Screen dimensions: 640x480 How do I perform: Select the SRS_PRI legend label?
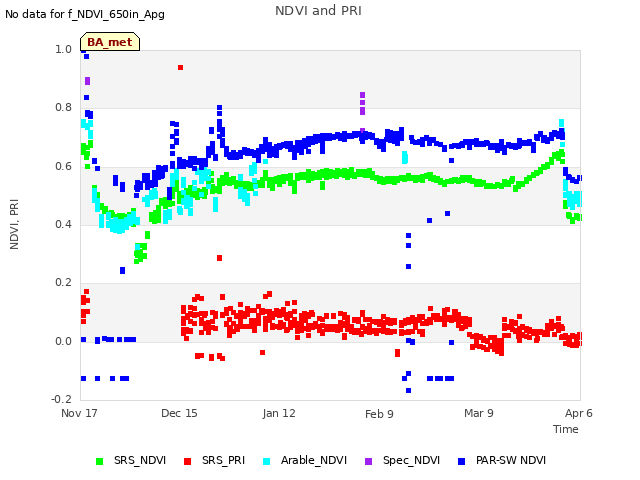(223, 460)
